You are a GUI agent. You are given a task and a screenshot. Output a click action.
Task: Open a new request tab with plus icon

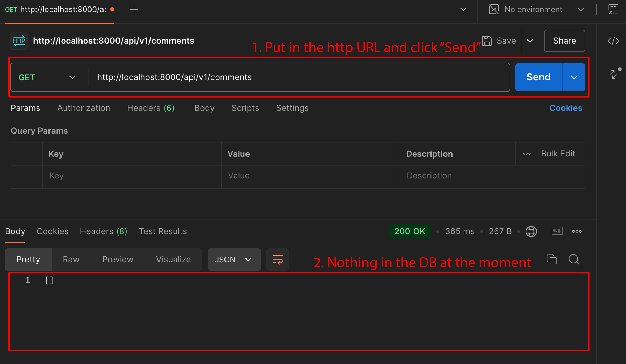(134, 9)
